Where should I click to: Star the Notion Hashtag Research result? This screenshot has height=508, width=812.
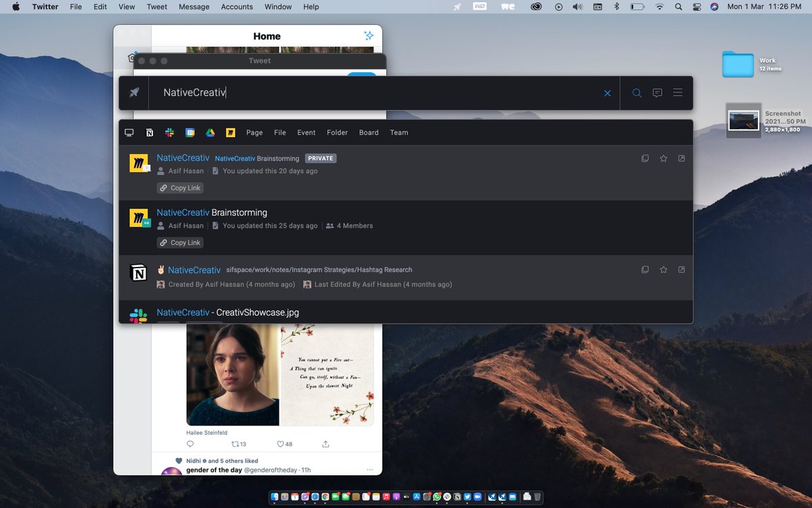pos(663,270)
